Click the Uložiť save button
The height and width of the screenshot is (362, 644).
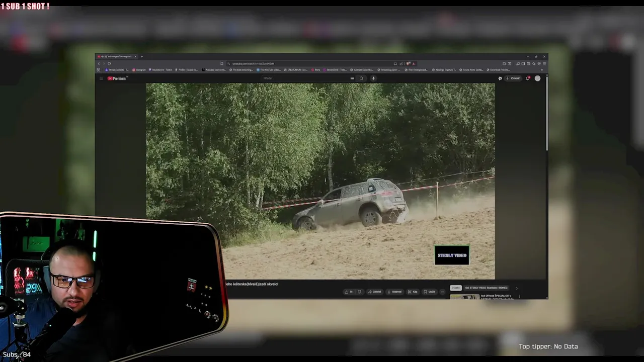[x=429, y=292]
